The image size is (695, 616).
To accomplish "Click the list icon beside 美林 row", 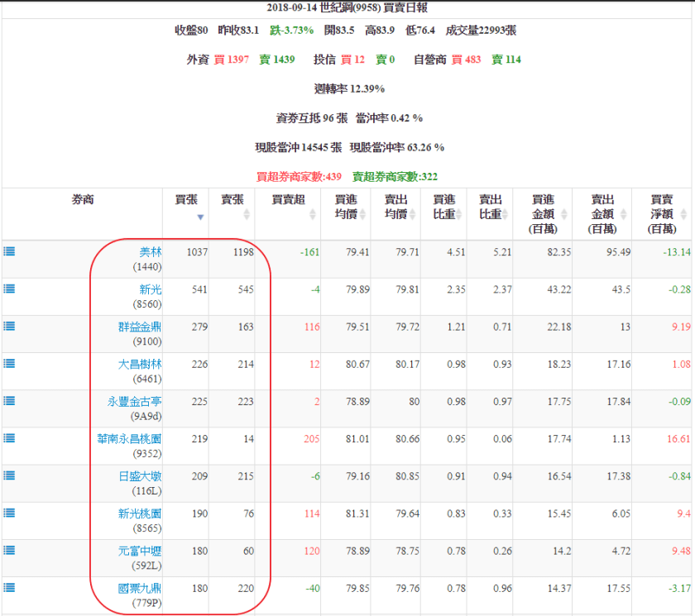I will pyautogui.click(x=9, y=251).
